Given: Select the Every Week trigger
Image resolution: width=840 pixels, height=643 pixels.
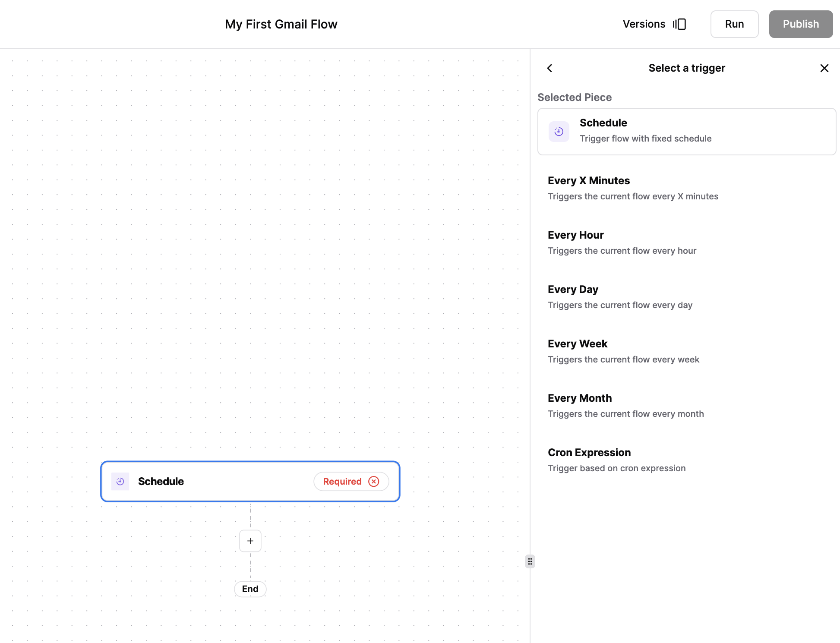Looking at the screenshot, I should coord(687,351).
